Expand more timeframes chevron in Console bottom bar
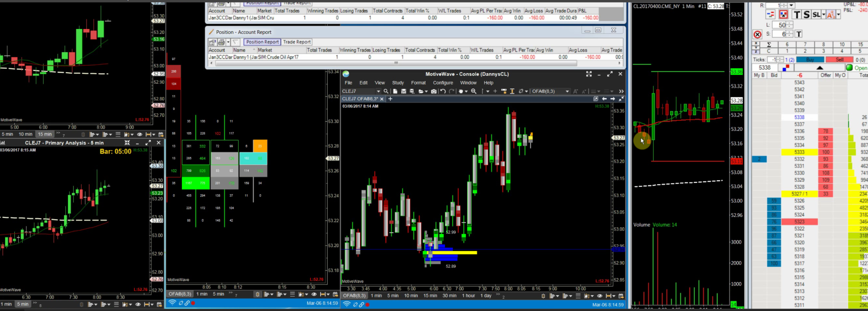The width and height of the screenshot is (868, 311). [x=498, y=295]
